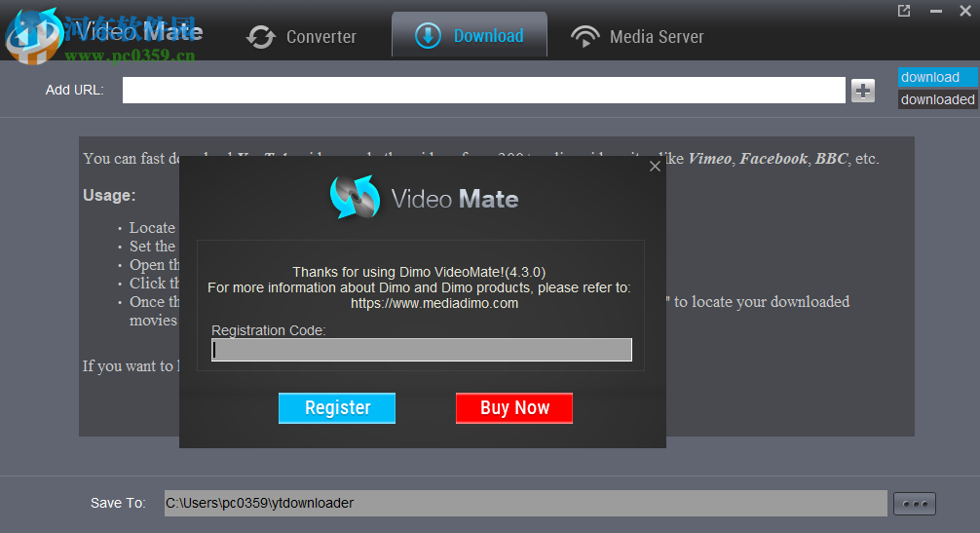The width and height of the screenshot is (980, 533).
Task: Click the pop-out window icon
Action: tap(904, 11)
